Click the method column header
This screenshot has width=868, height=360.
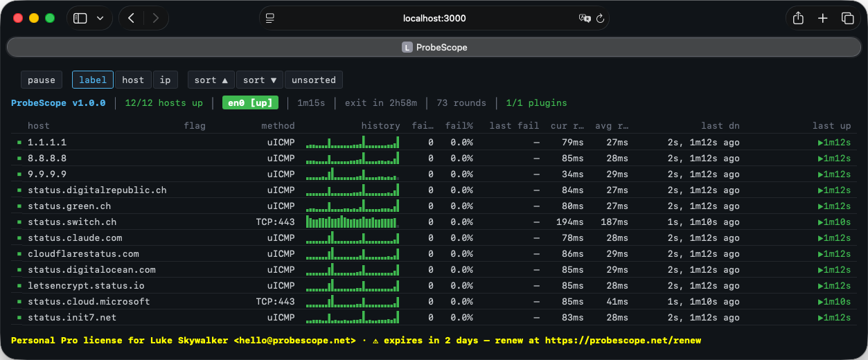278,126
